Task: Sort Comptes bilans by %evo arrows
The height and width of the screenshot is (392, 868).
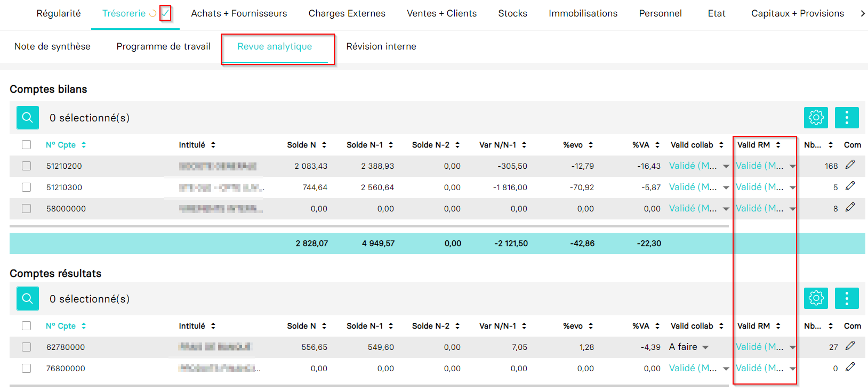Action: point(591,145)
